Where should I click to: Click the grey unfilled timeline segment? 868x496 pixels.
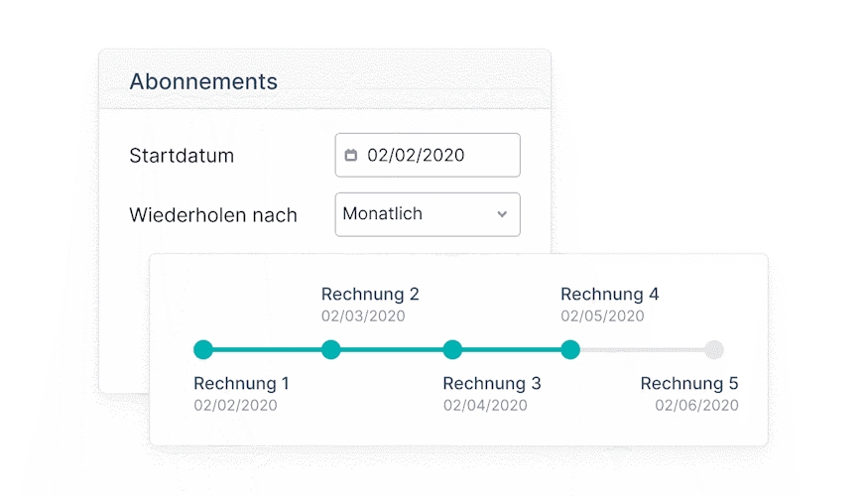click(x=642, y=349)
